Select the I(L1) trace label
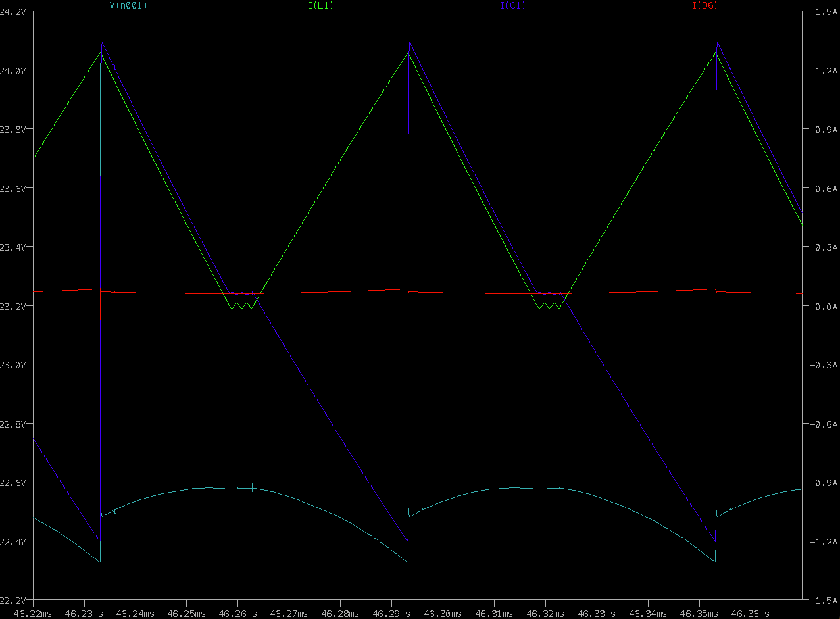 click(x=322, y=5)
